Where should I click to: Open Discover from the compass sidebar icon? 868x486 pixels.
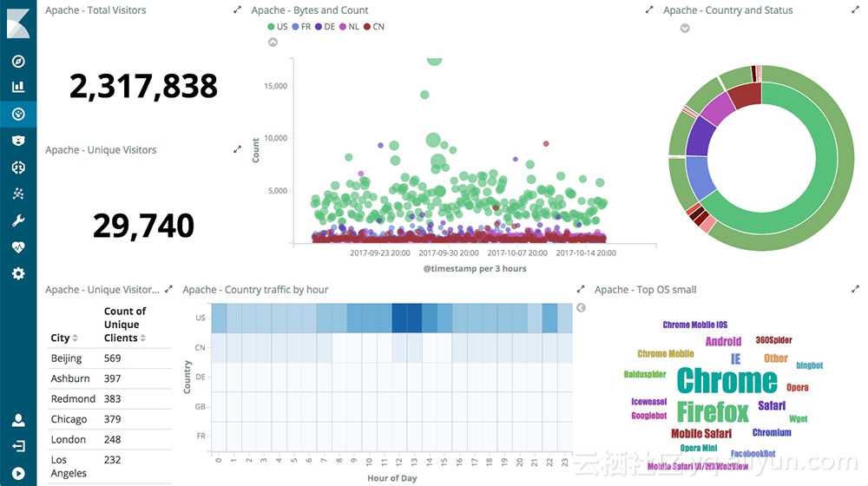18,61
